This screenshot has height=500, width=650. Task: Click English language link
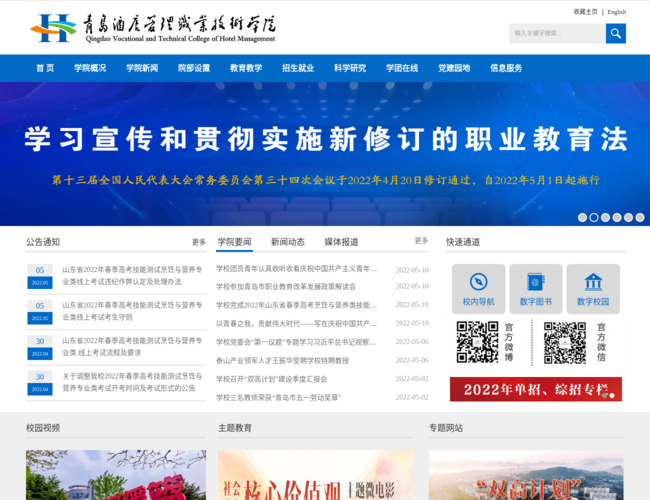click(616, 12)
